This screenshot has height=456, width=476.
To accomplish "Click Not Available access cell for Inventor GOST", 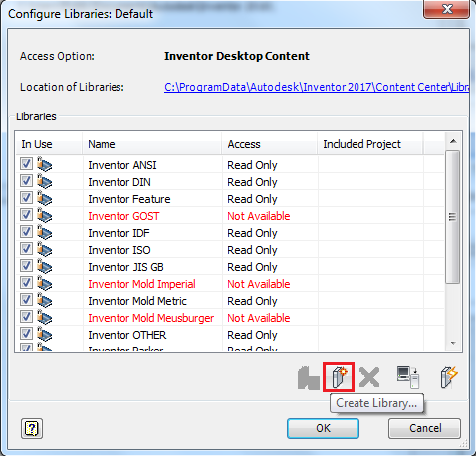I will tap(259, 216).
